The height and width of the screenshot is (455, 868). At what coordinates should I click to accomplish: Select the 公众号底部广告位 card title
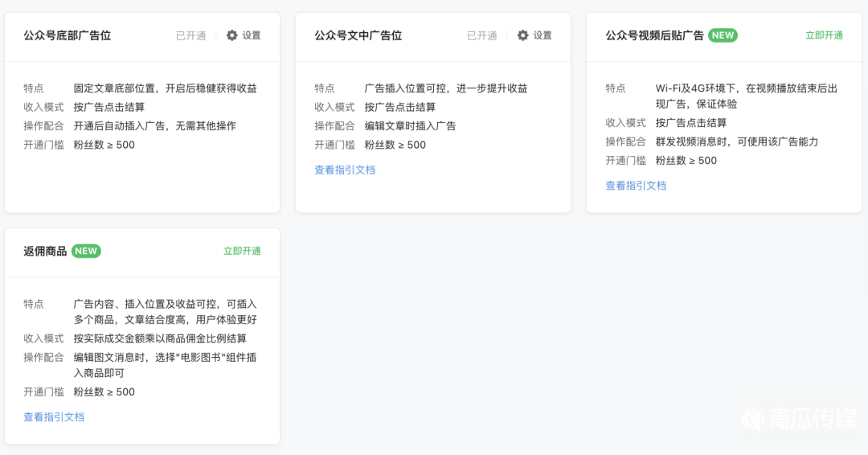click(x=68, y=35)
